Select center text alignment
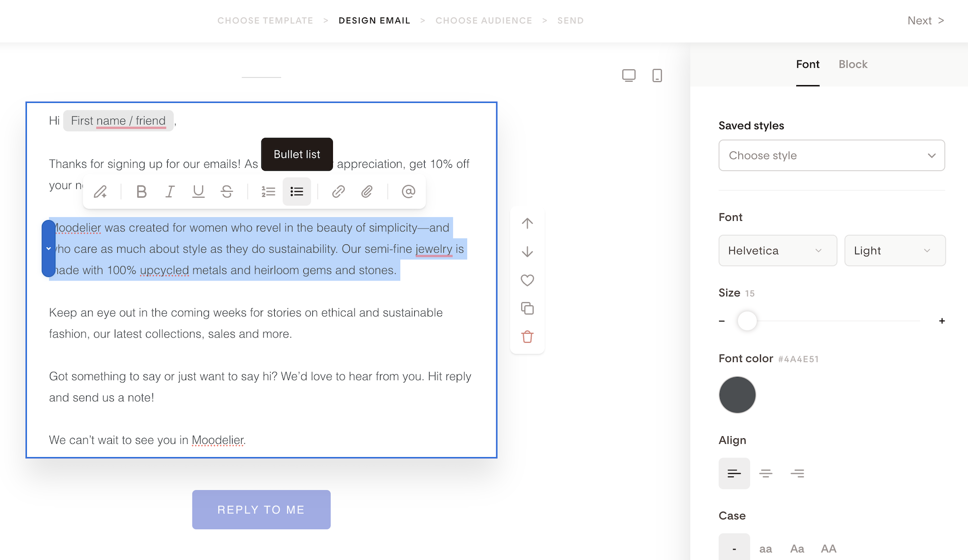The height and width of the screenshot is (560, 968). pos(766,473)
